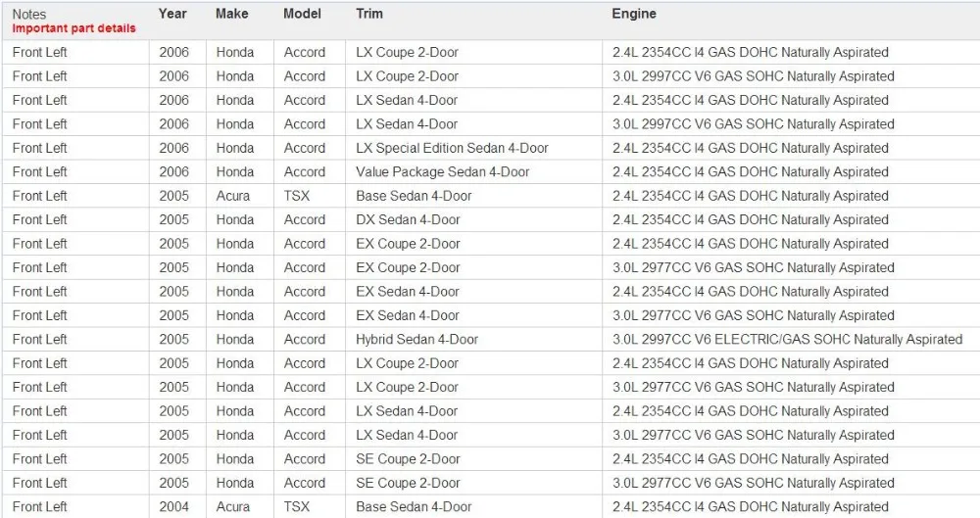
Task: Select 2006 'LX Coupe 2-Door' trim with 2.4L engine
Action: click(407, 53)
